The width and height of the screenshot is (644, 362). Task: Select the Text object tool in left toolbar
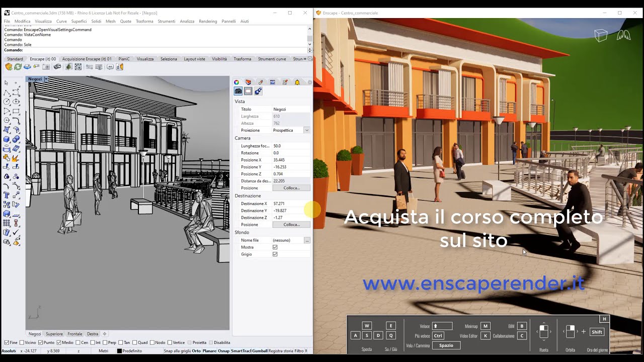click(7, 195)
